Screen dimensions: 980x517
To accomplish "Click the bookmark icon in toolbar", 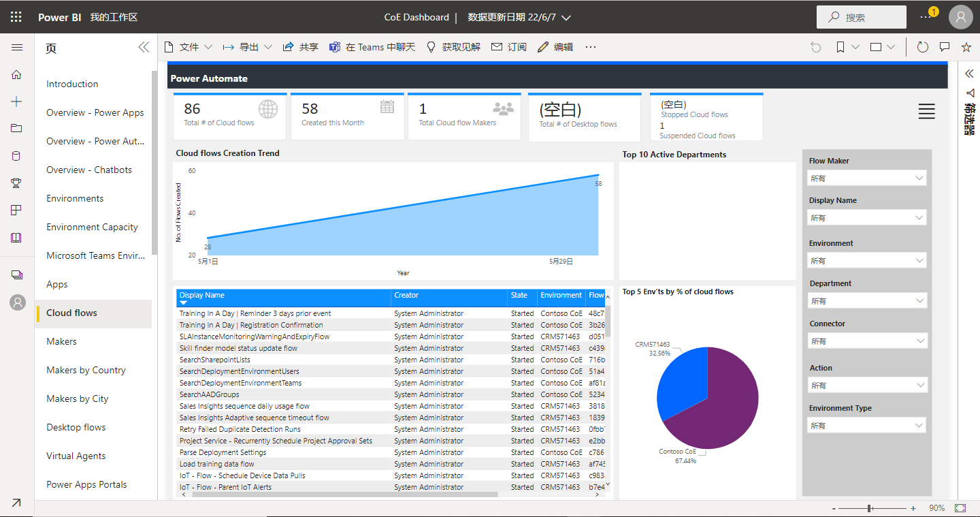I will point(840,47).
